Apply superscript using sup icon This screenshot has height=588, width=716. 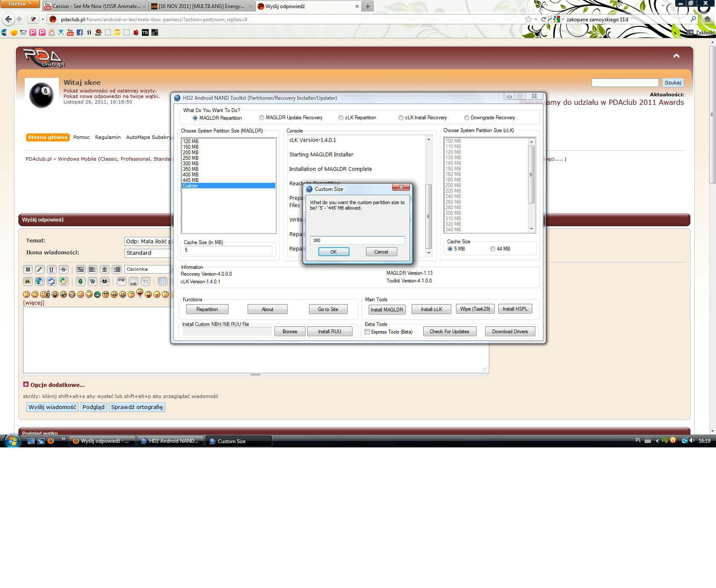[x=121, y=281]
